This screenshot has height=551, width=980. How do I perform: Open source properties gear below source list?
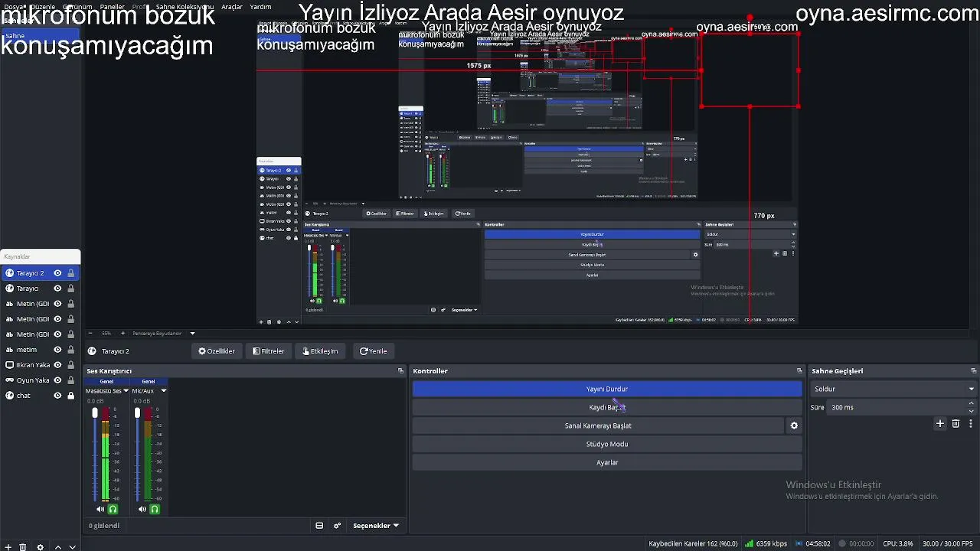(x=41, y=547)
